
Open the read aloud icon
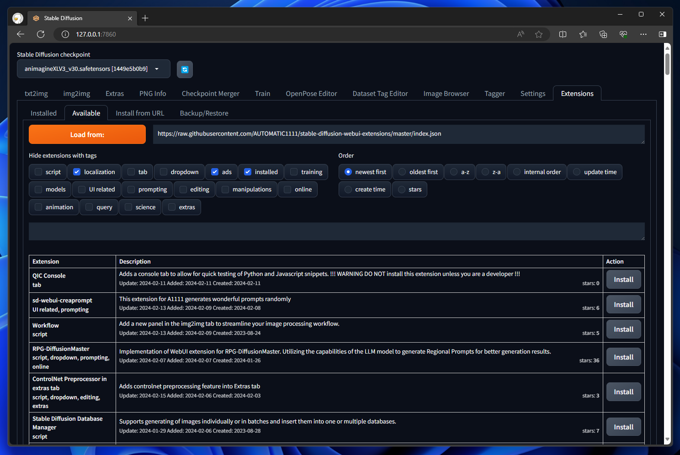(x=520, y=34)
